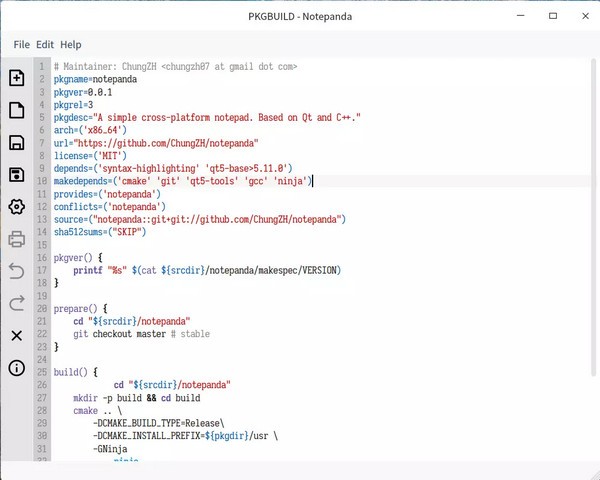The width and height of the screenshot is (600, 480).
Task: Click the makedepends= line
Action: [183, 181]
